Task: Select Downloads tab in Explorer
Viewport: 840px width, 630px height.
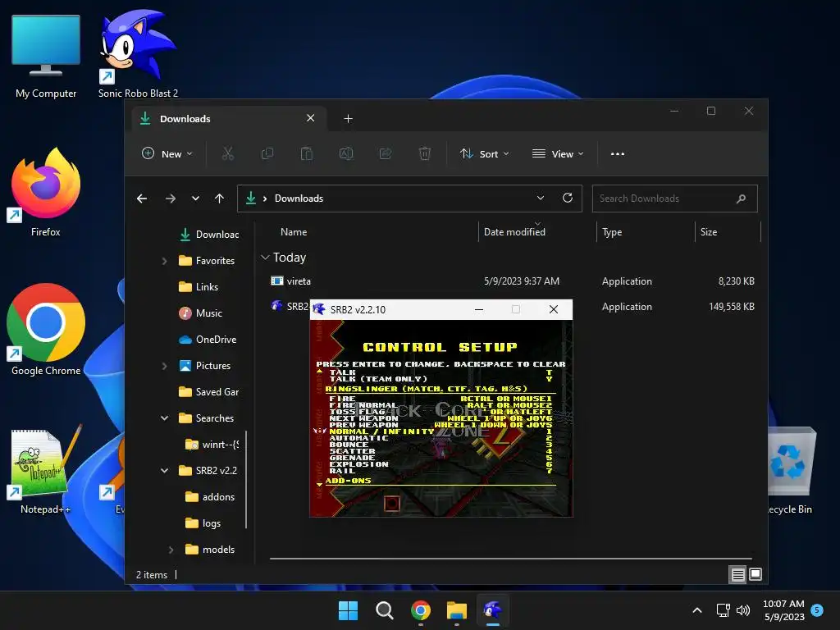Action: (228, 118)
